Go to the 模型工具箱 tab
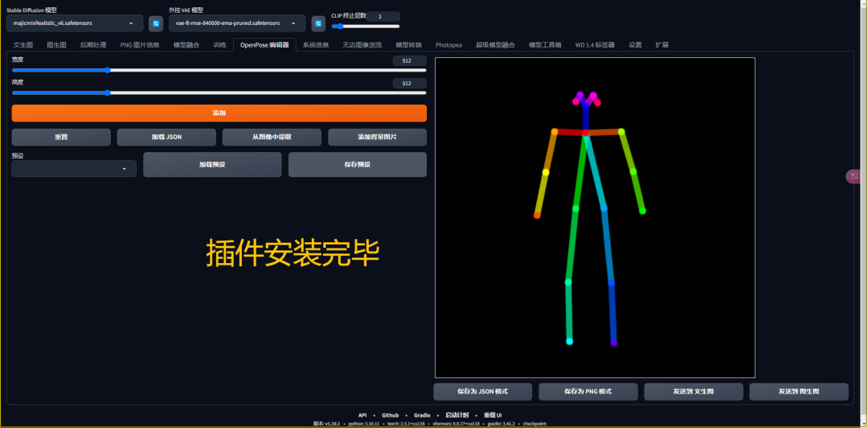The image size is (868, 428). [x=545, y=45]
